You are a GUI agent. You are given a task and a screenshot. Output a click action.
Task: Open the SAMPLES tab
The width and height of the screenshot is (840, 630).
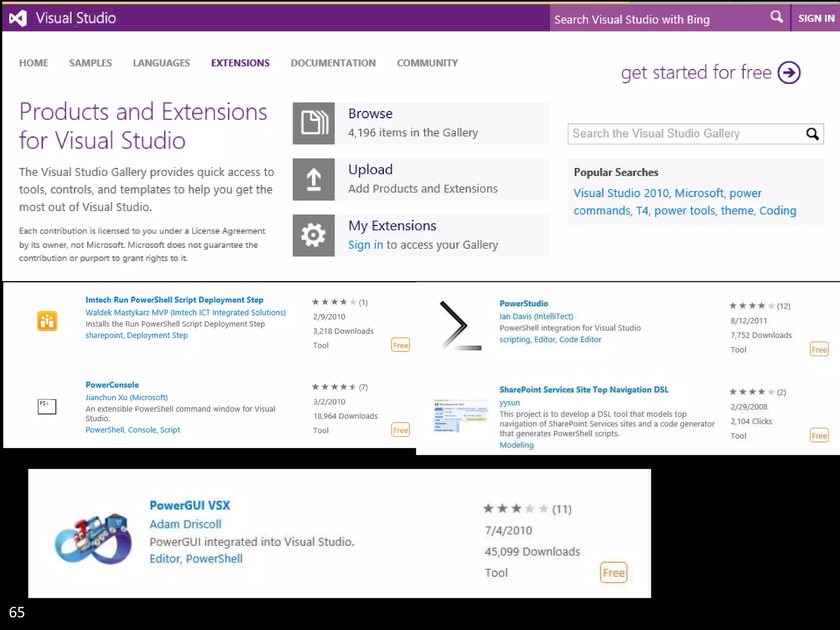(90, 63)
